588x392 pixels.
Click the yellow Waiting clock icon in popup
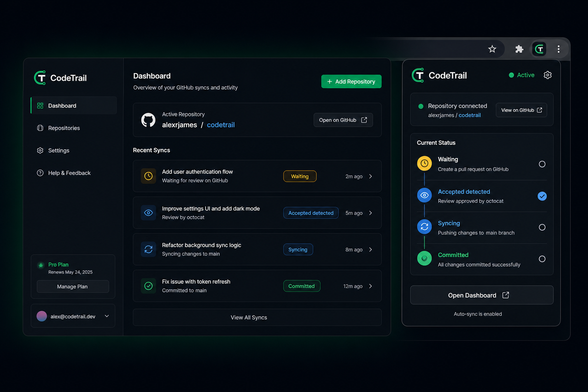[424, 164]
